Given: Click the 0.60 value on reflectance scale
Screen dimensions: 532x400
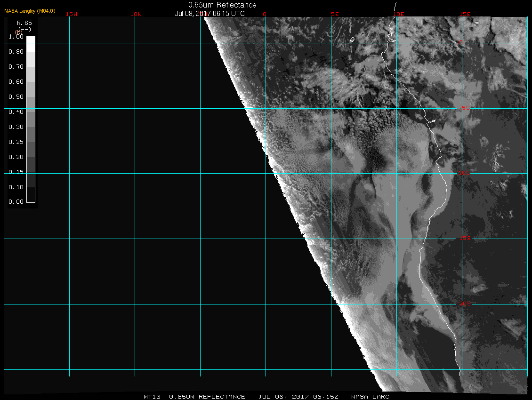Looking at the screenshot, I should tap(16, 82).
